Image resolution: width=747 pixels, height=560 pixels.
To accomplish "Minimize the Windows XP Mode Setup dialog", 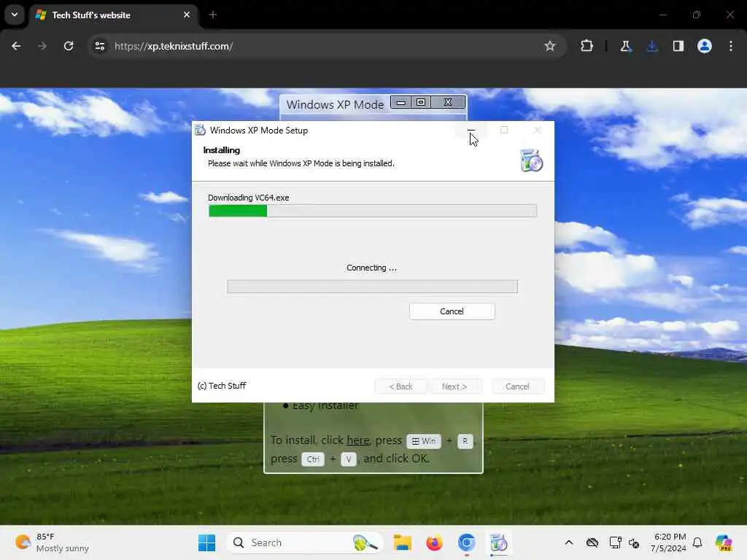I will [x=471, y=130].
